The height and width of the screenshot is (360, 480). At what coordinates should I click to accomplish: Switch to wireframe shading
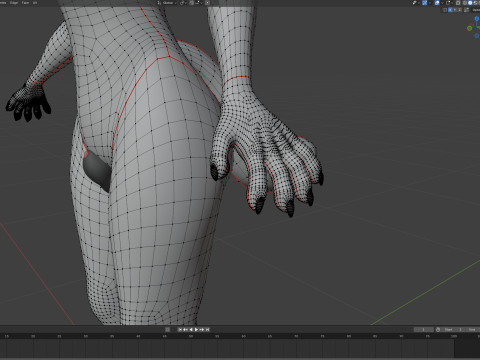pos(465,3)
